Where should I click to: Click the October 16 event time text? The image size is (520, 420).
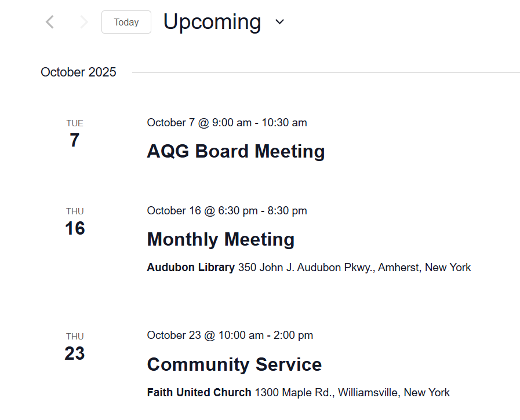tap(227, 211)
